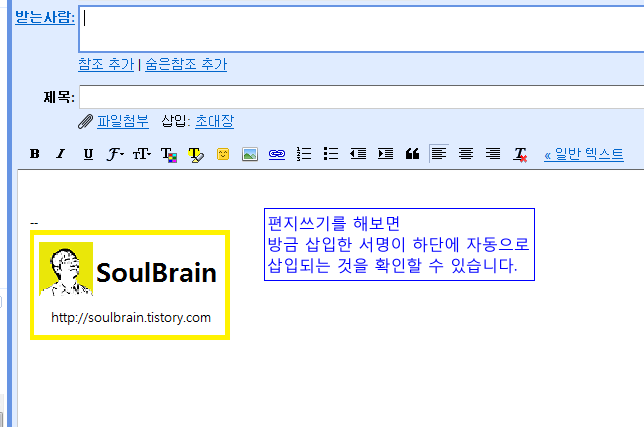
Task: Align text to the left
Action: 439,154
